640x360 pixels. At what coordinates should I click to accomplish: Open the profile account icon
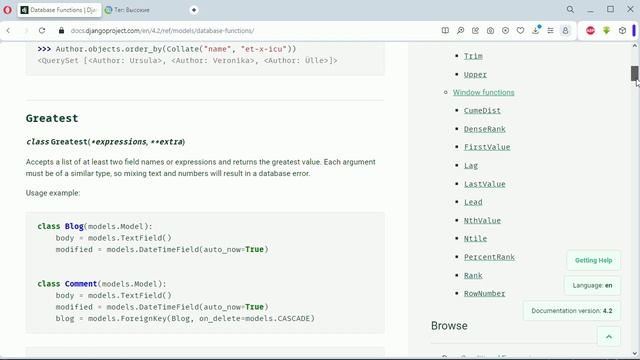565,31
